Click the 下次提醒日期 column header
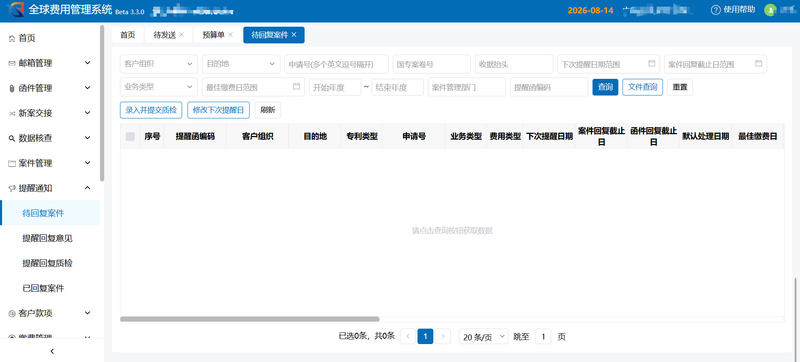800x362 pixels. [x=549, y=137]
